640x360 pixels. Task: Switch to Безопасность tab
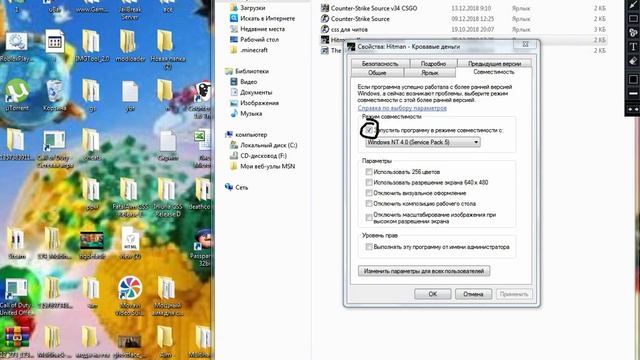[x=380, y=64]
